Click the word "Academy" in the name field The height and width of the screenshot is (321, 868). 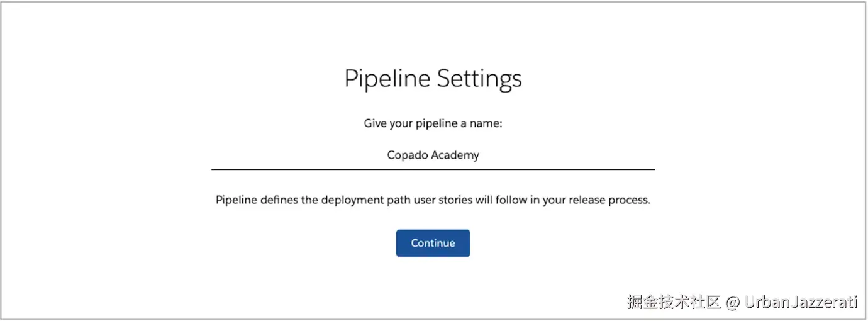click(x=455, y=155)
